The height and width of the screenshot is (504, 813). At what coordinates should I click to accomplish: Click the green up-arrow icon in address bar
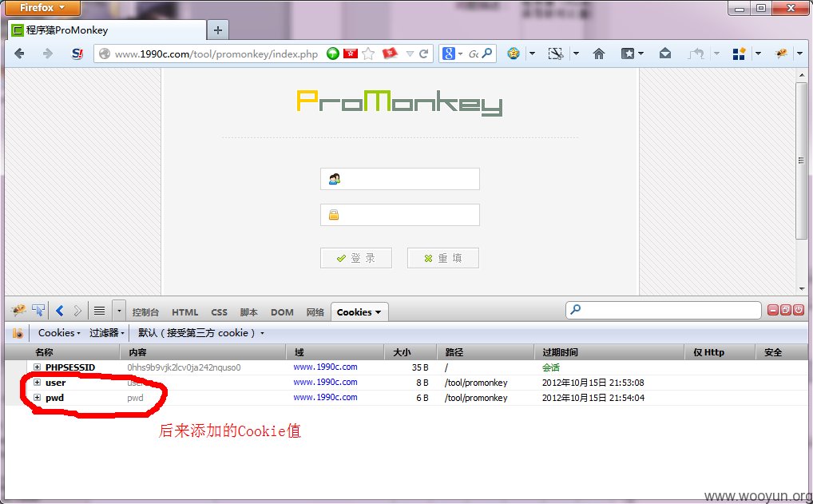(333, 54)
